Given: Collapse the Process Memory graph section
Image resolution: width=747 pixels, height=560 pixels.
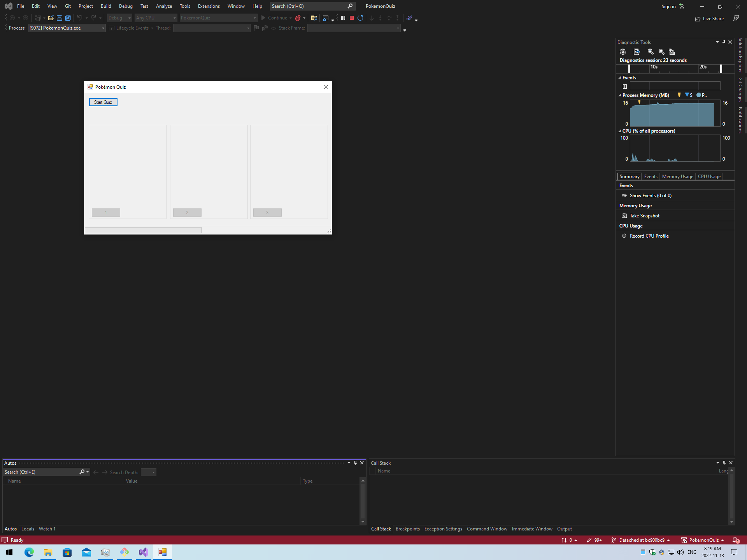Looking at the screenshot, I should click(620, 95).
